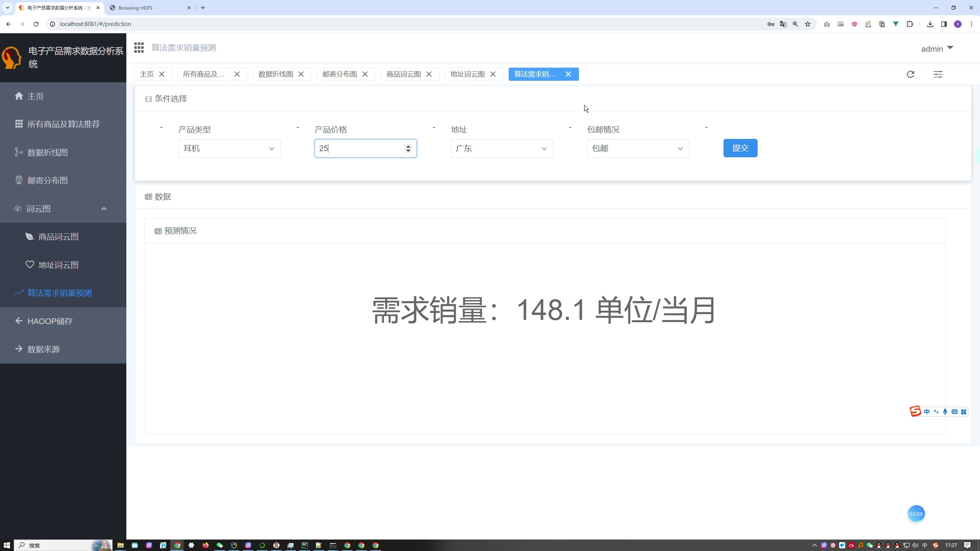Screen dimensions: 980x551
Task: Click the 数据来源 data source icon
Action: tap(18, 349)
